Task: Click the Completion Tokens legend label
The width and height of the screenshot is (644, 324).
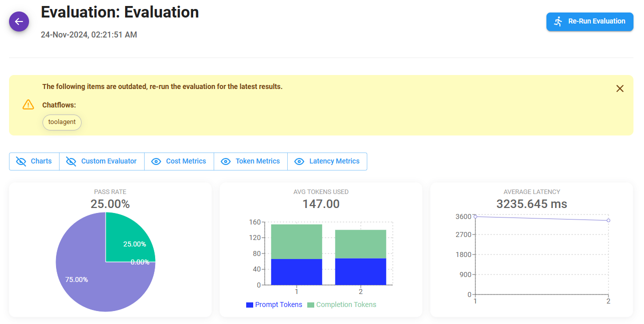Action: pyautogui.click(x=346, y=305)
